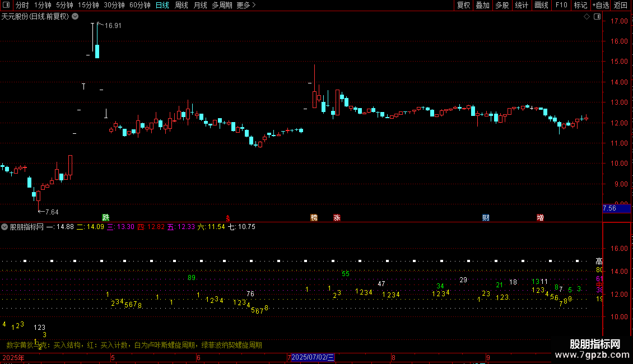Image resolution: width=633 pixels, height=364 pixels.
Task: Switch to 30分钟 period
Action: [x=114, y=5]
